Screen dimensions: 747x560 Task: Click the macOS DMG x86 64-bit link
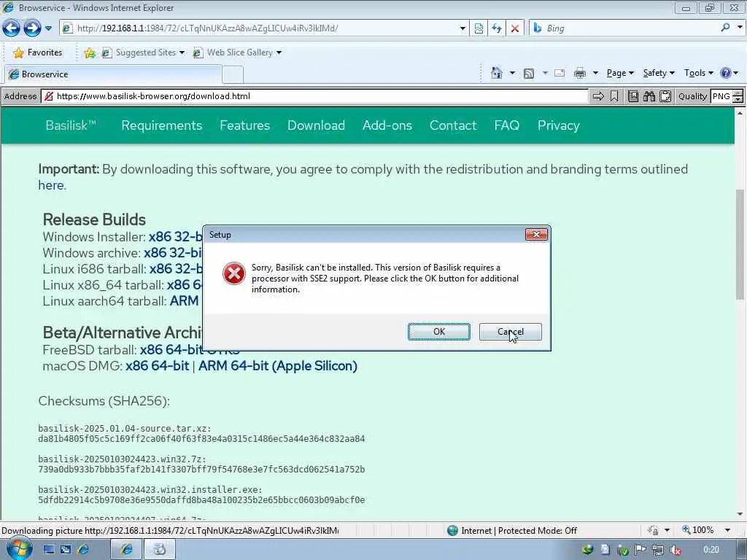pos(158,366)
